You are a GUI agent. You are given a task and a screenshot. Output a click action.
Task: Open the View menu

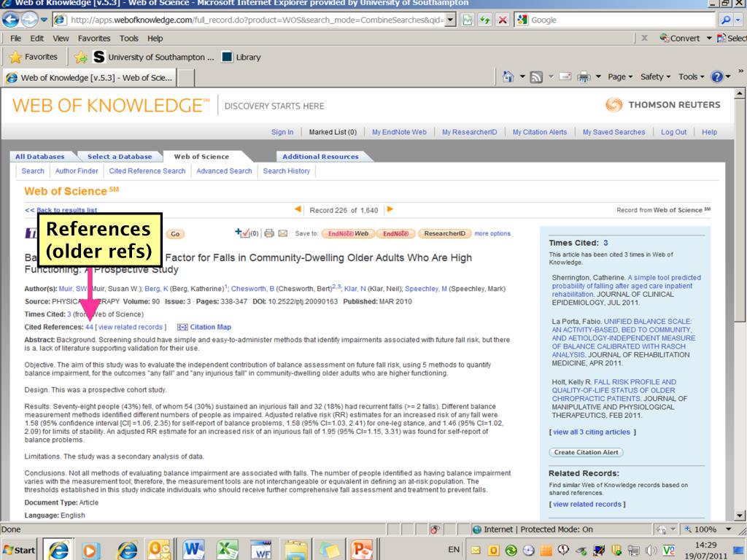[x=61, y=38]
